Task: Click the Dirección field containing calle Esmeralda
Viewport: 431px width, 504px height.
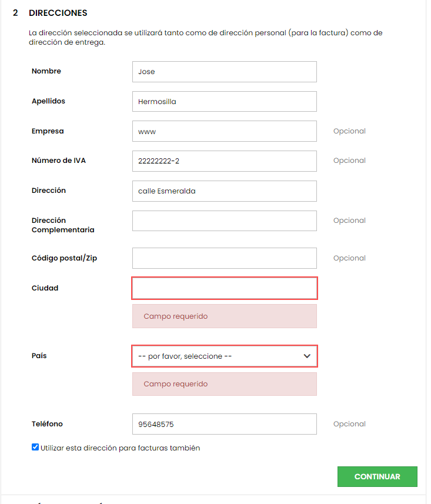Action: 224,191
